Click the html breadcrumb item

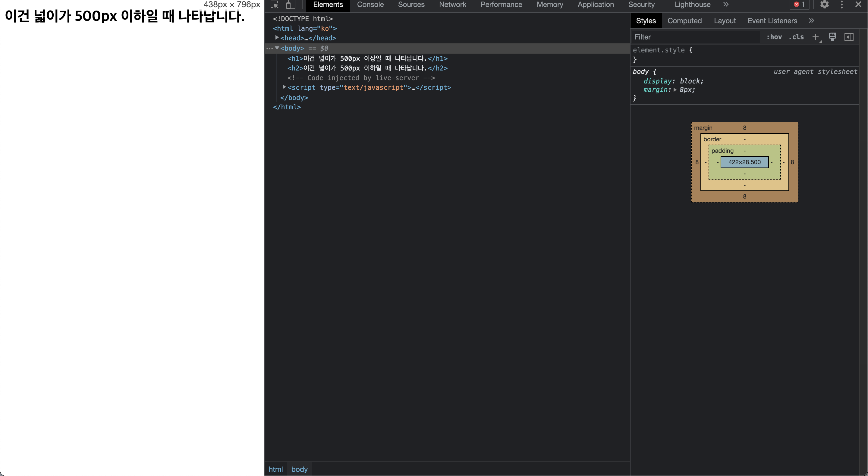(x=275, y=469)
